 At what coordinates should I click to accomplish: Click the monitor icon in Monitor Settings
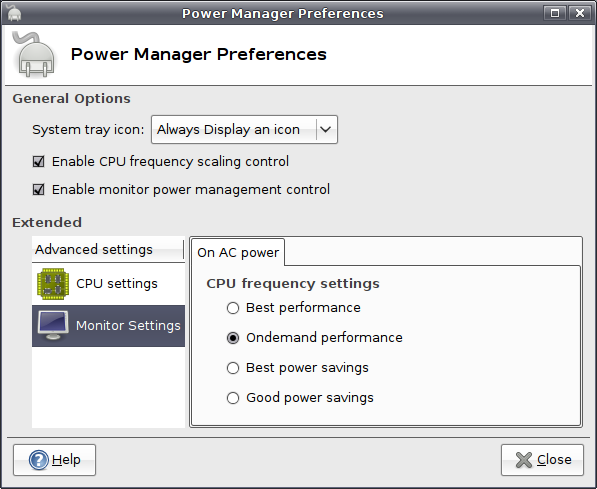[x=53, y=325]
